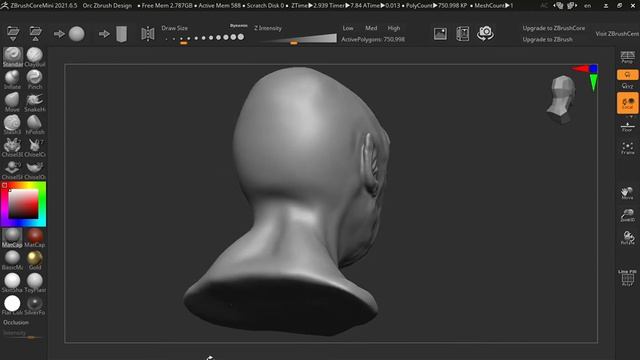Image resolution: width=640 pixels, height=360 pixels.
Task: Select the Slash3 brush
Action: pyautogui.click(x=12, y=124)
